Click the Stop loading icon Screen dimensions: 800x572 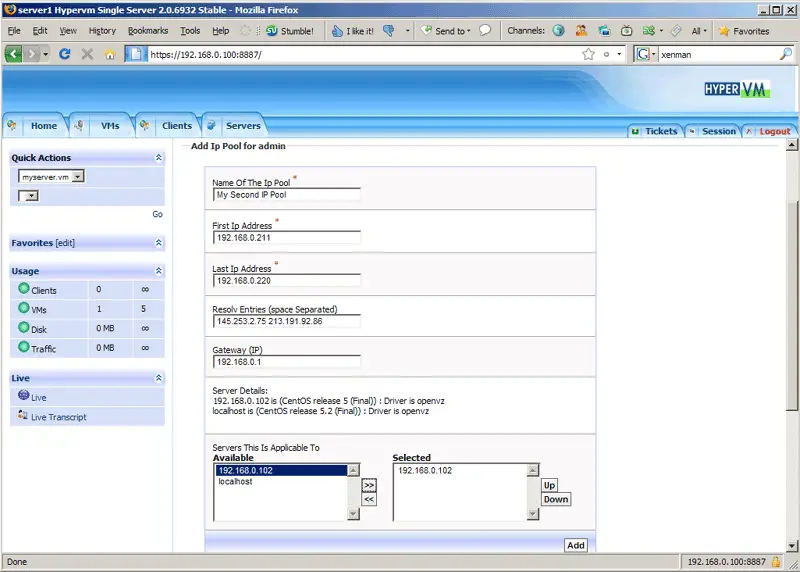click(88, 54)
